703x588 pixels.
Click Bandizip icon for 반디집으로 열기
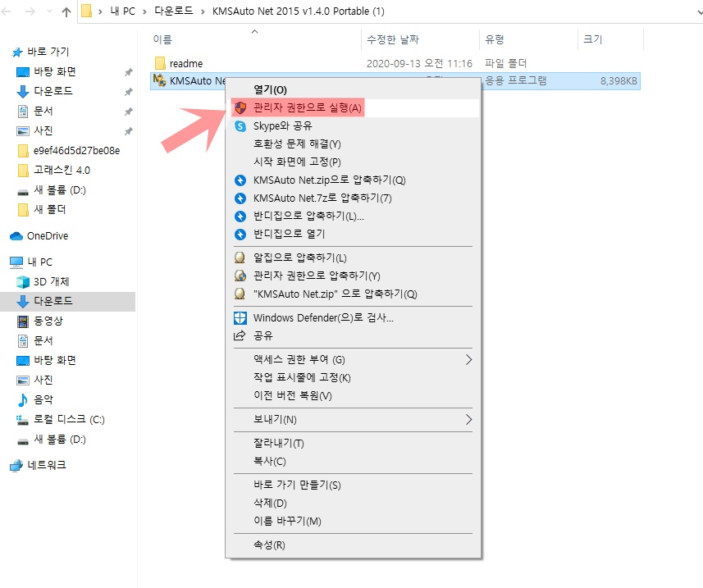point(240,234)
